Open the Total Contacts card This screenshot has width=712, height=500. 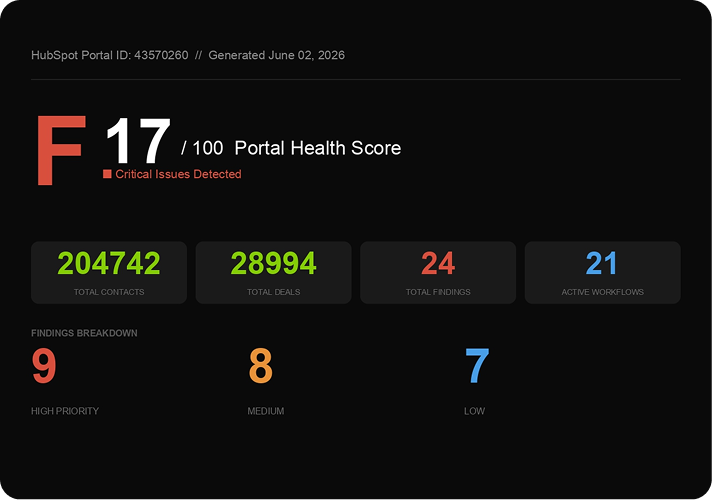coord(109,272)
